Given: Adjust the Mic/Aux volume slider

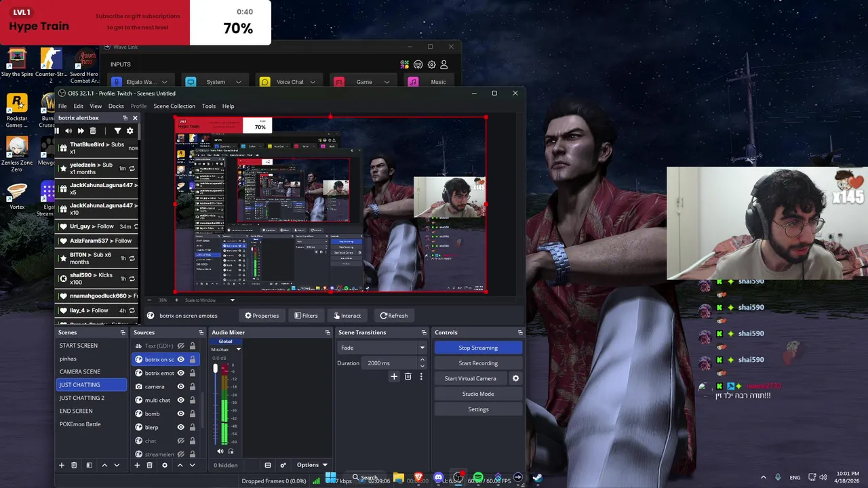Looking at the screenshot, I should 216,369.
